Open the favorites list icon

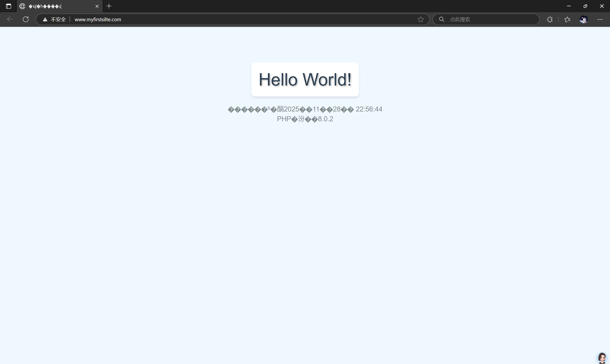[x=567, y=19]
